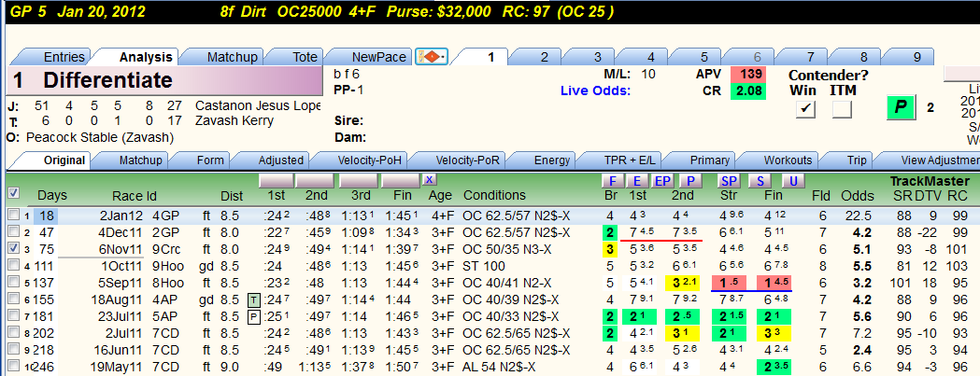The image size is (980, 376).
Task: Check the row 10 checkbox for 19May11
Action: click(12, 366)
